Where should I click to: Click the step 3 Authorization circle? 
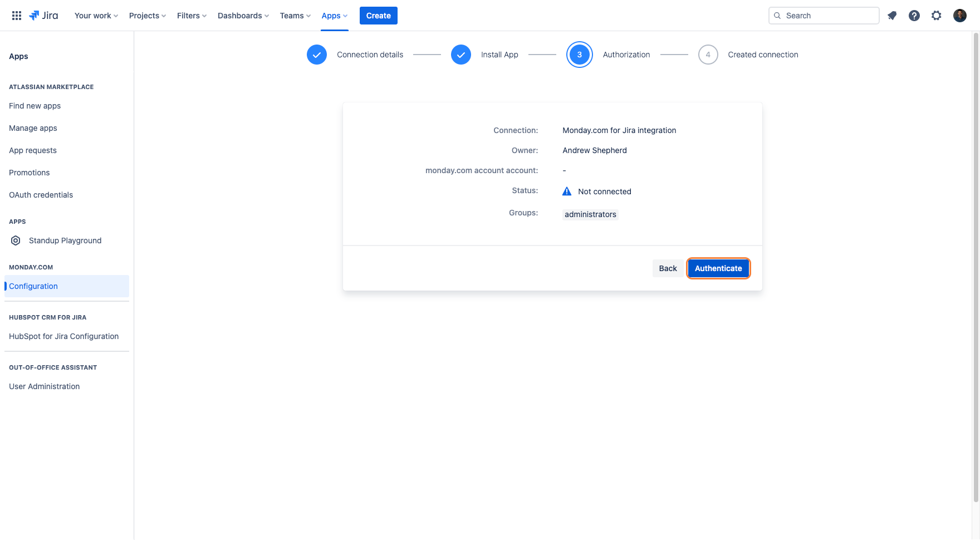(580, 55)
